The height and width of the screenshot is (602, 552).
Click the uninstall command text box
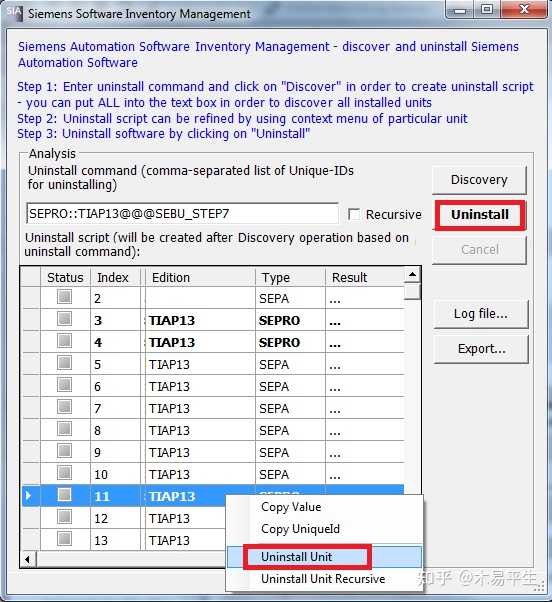(x=182, y=213)
